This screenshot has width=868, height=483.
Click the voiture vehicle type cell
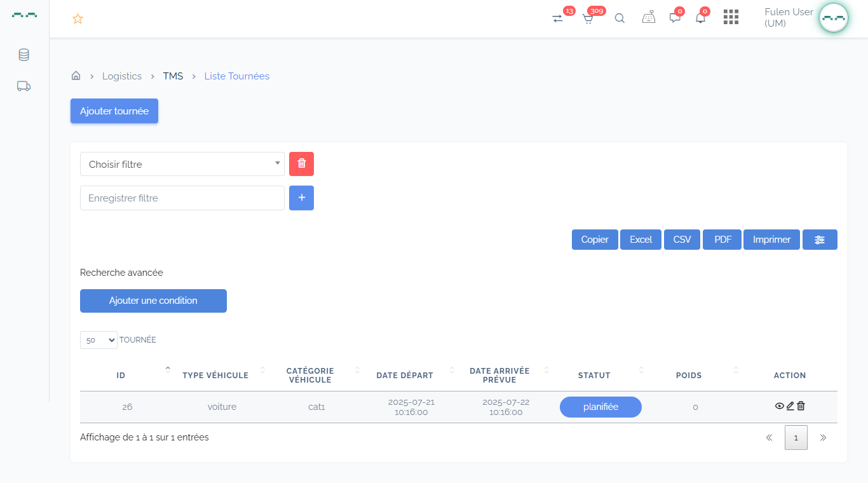click(x=222, y=407)
